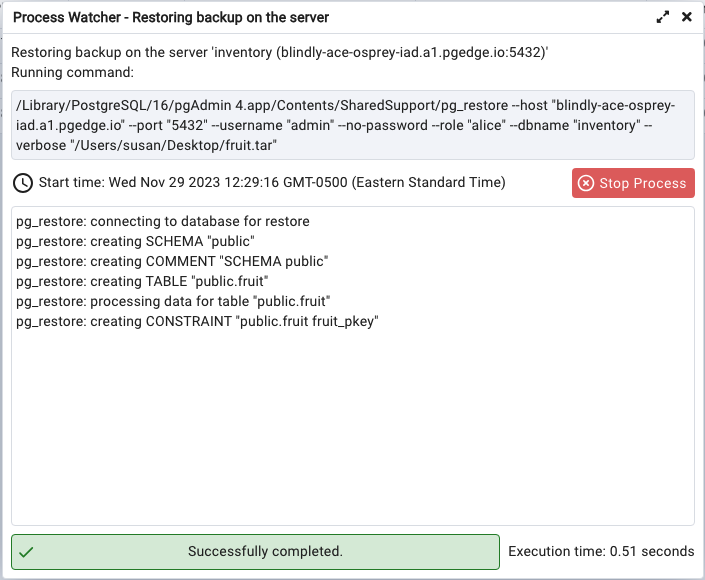The image size is (705, 580).
Task: Close the Process Watcher dialog
Action: pos(687,17)
